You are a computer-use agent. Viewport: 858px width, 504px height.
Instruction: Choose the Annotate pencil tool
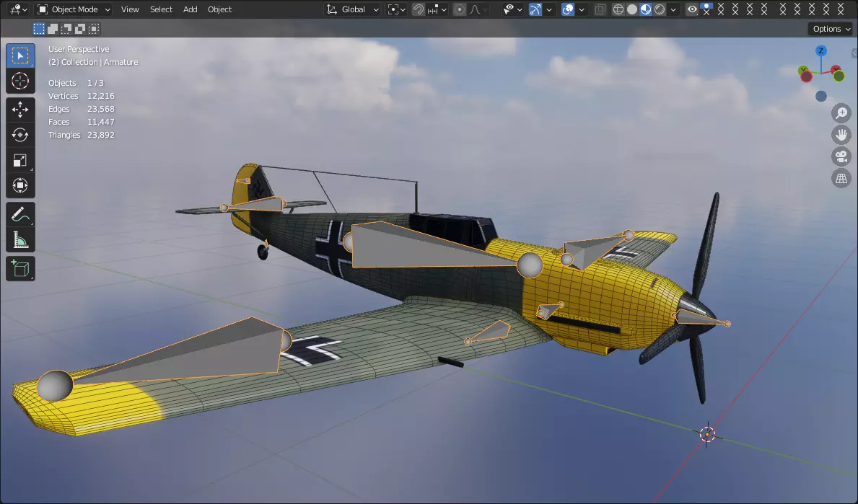20,215
